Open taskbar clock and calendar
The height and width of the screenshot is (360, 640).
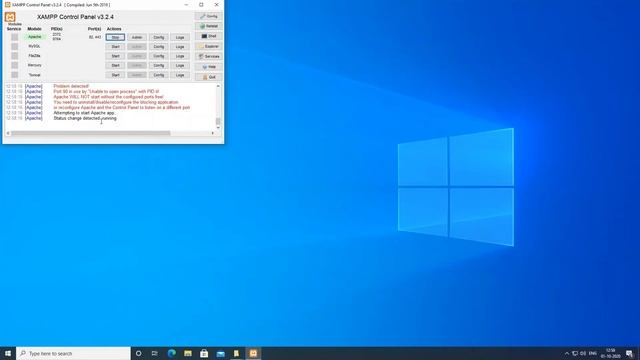[x=610, y=353]
